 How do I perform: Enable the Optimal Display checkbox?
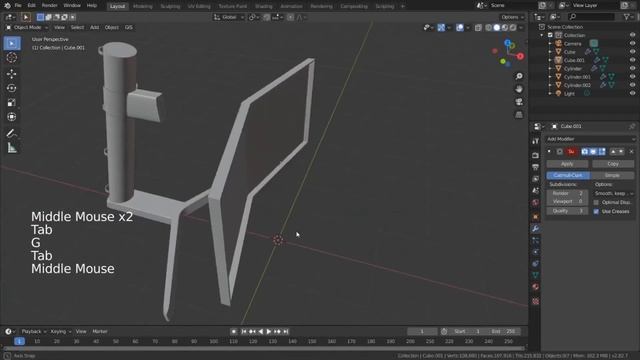point(596,202)
